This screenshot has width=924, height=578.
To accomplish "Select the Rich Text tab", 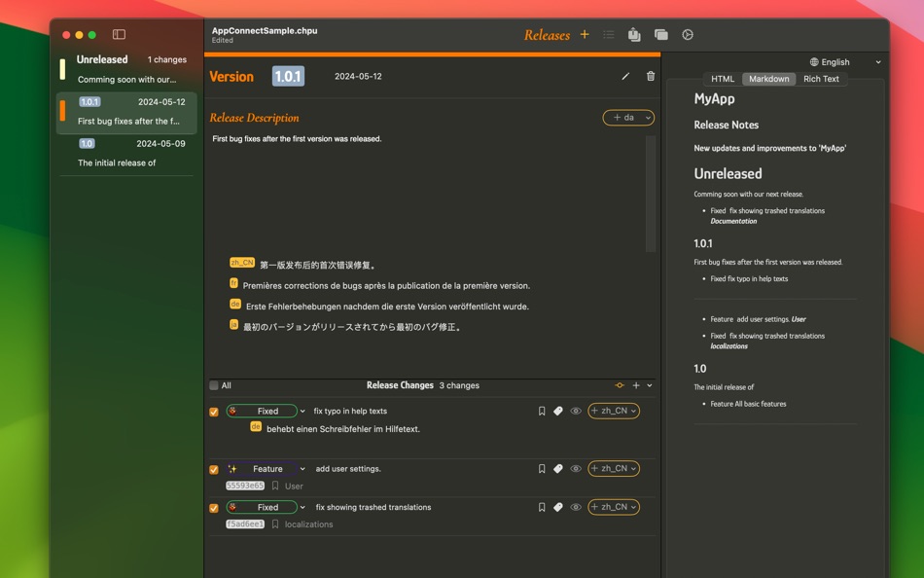I will (822, 79).
